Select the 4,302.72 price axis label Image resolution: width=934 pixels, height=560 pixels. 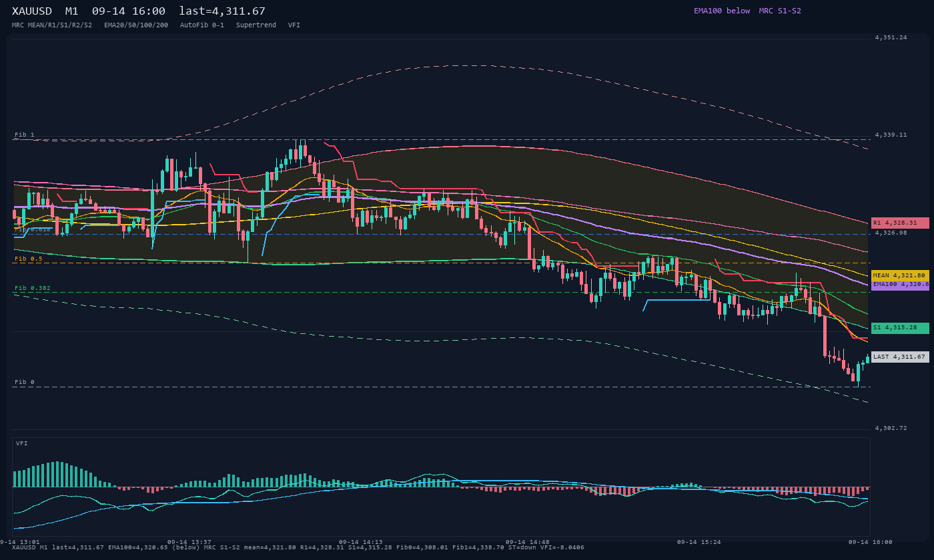891,428
